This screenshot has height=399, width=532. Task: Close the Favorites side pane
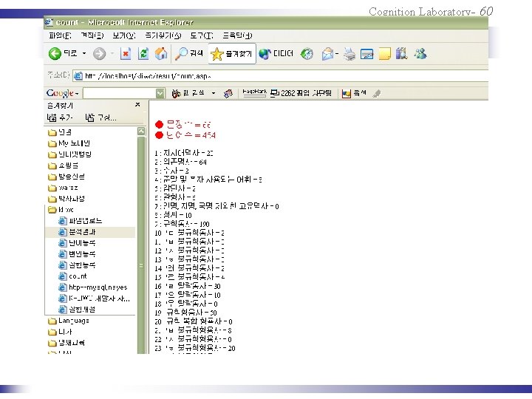click(137, 104)
